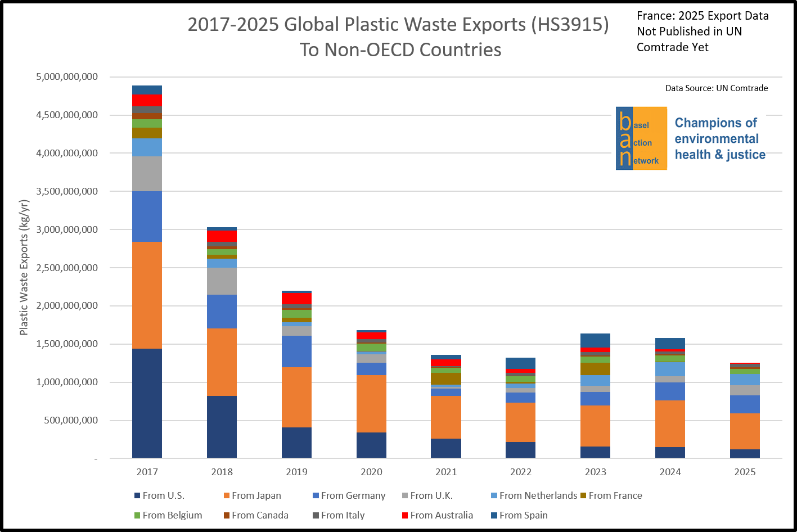Click the "From U.S." legend label text
This screenshot has height=532, width=797.
tap(164, 495)
